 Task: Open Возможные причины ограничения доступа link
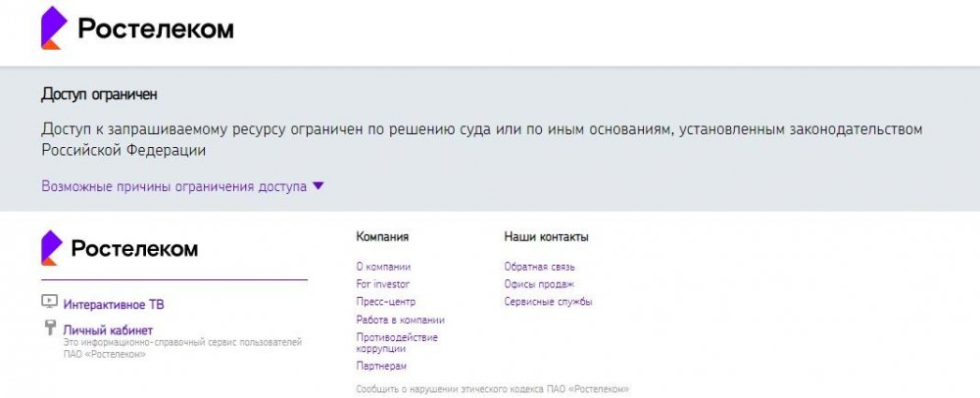tap(173, 186)
